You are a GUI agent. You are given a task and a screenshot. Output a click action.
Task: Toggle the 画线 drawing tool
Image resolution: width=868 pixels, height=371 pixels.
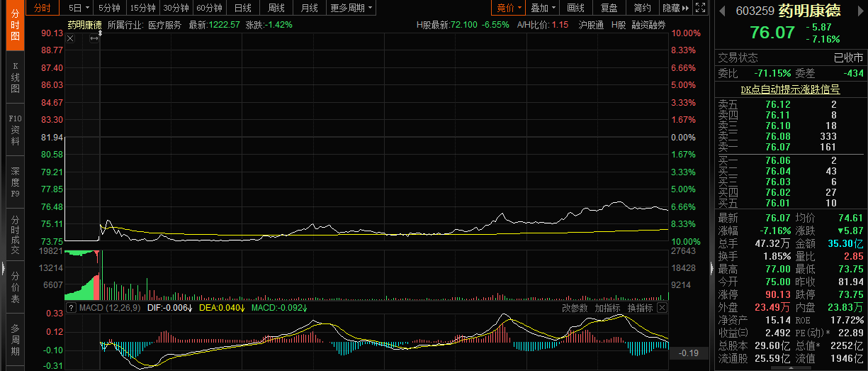tap(576, 9)
